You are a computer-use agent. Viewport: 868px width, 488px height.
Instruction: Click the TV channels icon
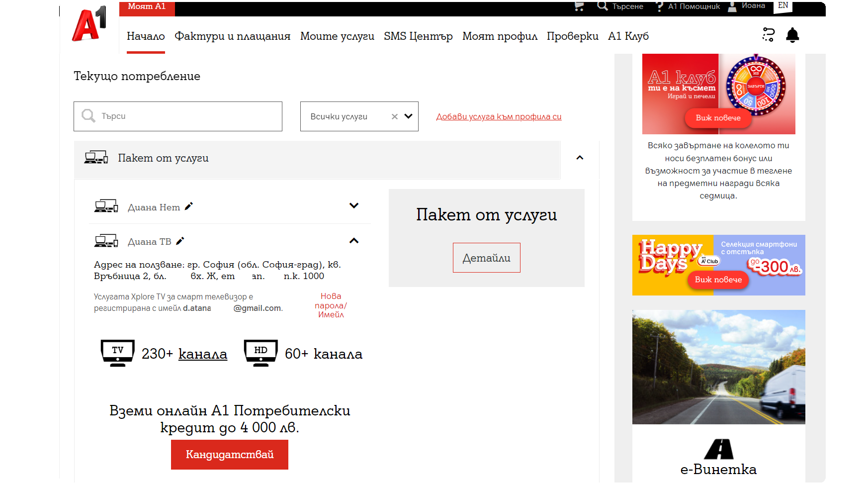point(117,353)
